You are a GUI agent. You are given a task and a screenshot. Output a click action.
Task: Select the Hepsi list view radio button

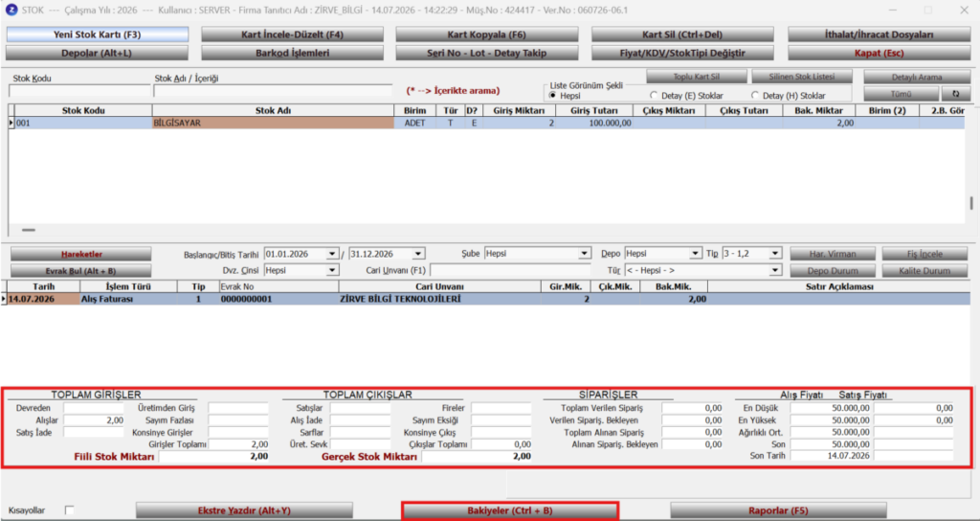552,96
